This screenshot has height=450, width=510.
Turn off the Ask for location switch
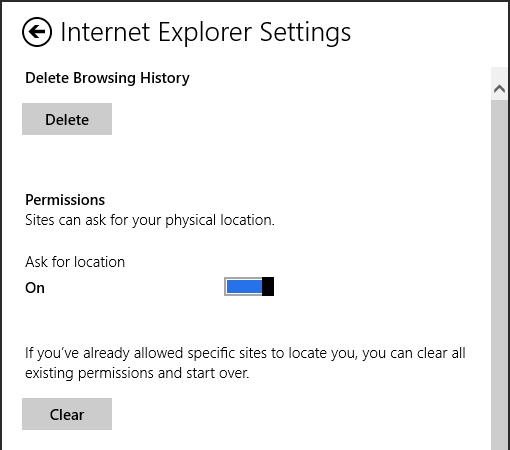click(249, 286)
